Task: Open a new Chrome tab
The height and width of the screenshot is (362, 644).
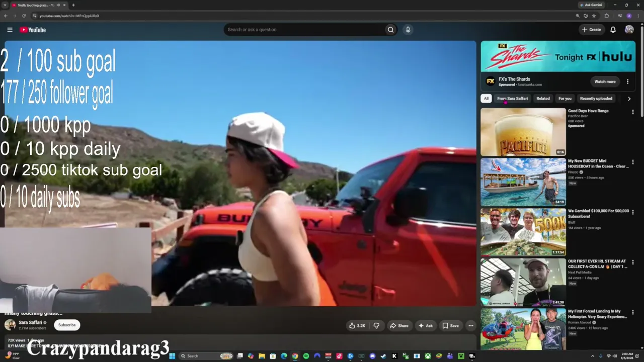Action: pos(73,5)
